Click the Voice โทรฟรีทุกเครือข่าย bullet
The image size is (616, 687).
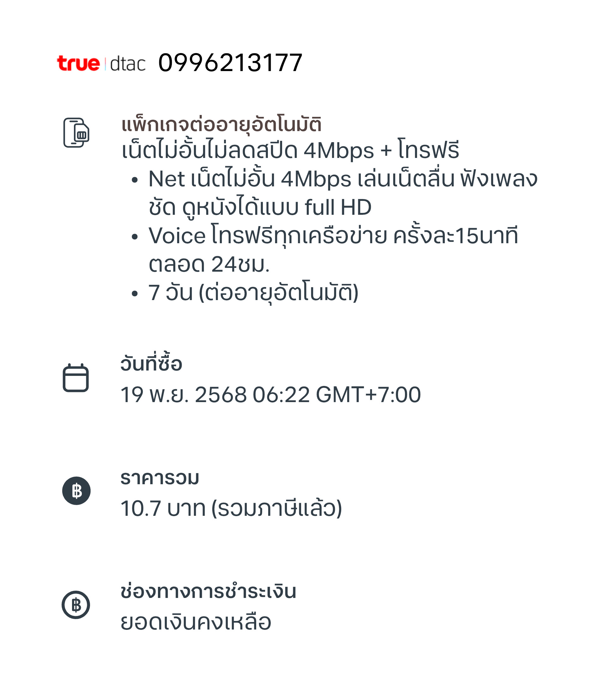tap(333, 250)
